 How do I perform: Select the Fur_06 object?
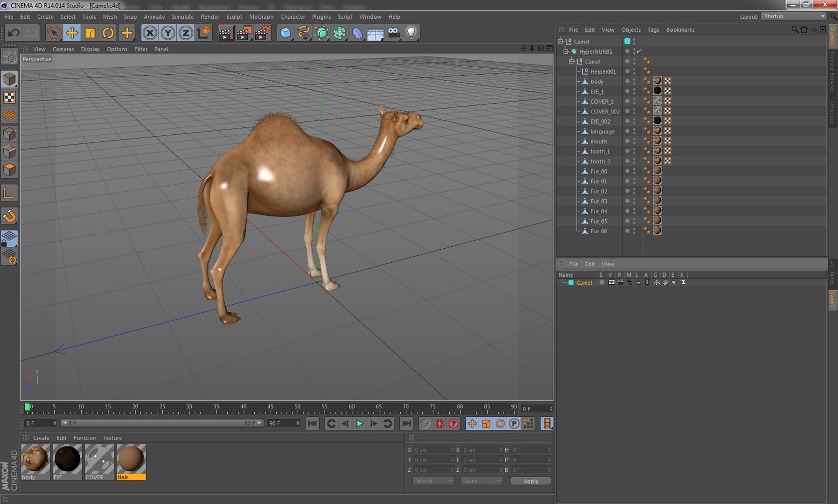point(599,231)
